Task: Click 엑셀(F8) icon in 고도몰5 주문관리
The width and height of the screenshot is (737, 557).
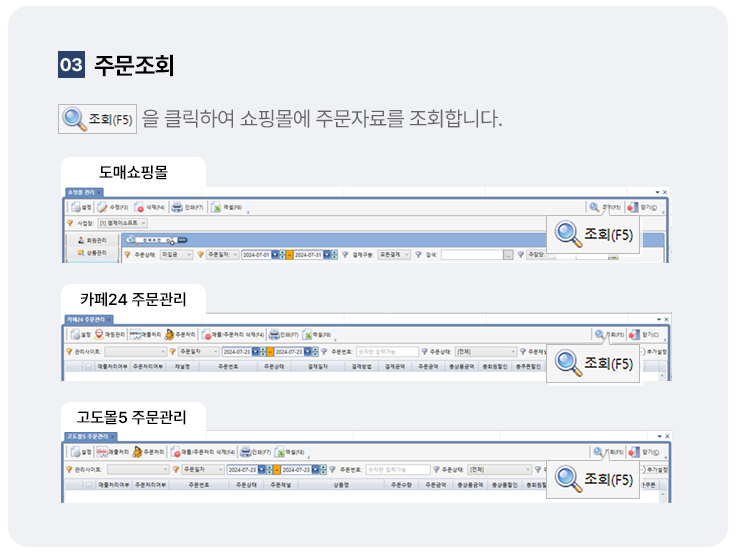Action: click(281, 452)
